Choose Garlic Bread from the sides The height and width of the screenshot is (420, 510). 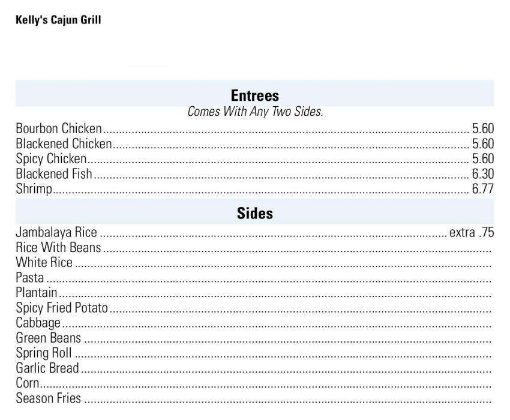point(47,368)
